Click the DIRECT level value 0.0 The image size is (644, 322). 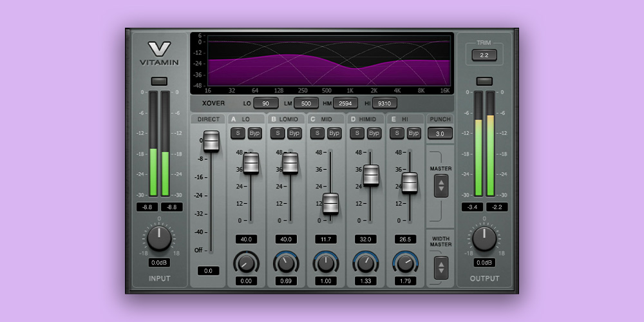[x=208, y=270]
